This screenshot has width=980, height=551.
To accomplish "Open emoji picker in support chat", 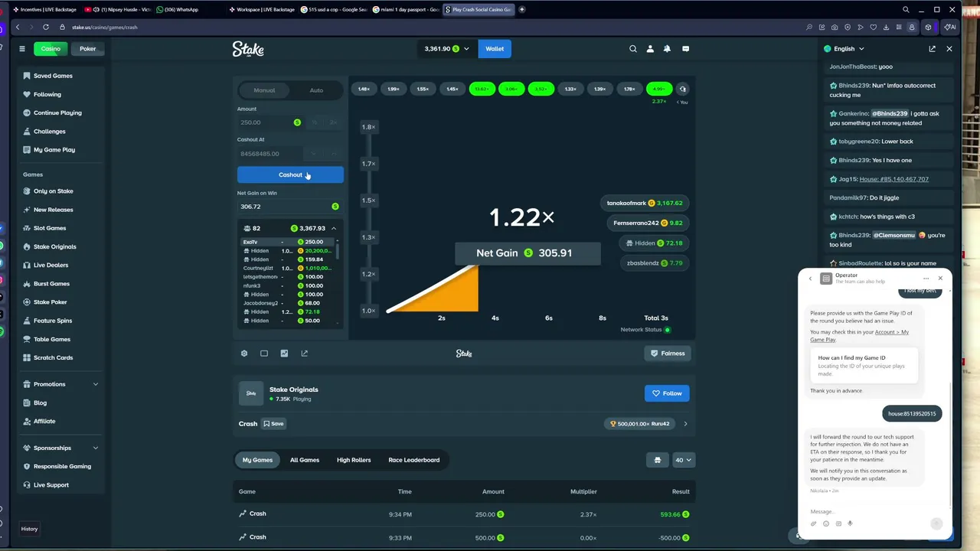I will [826, 523].
